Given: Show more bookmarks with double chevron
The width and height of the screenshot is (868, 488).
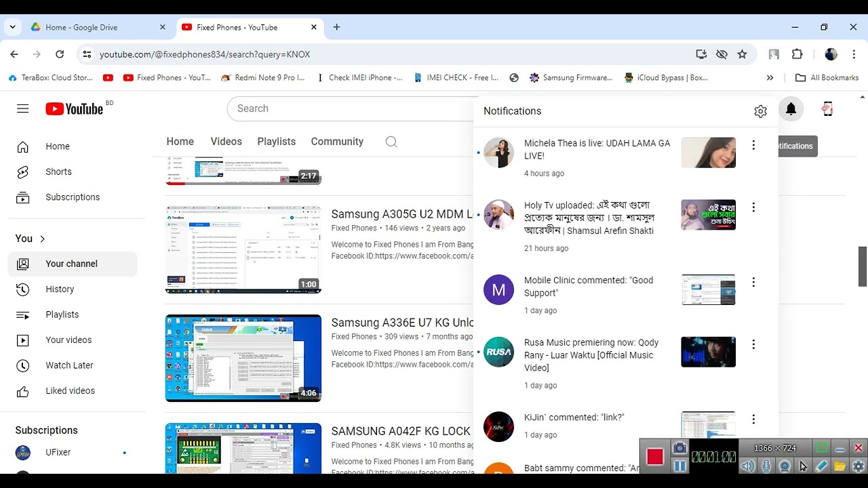Looking at the screenshot, I should 770,78.
